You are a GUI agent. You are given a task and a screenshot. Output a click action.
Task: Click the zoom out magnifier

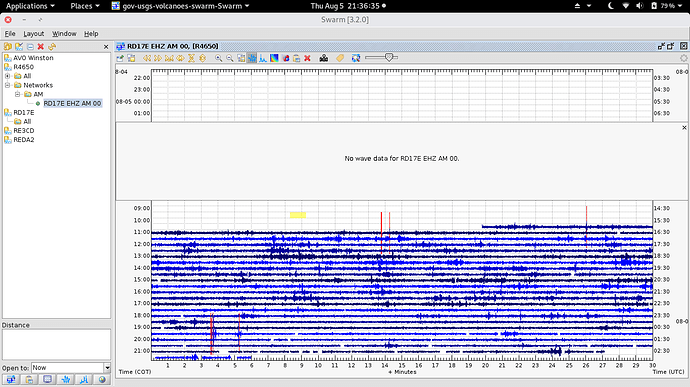pos(230,58)
